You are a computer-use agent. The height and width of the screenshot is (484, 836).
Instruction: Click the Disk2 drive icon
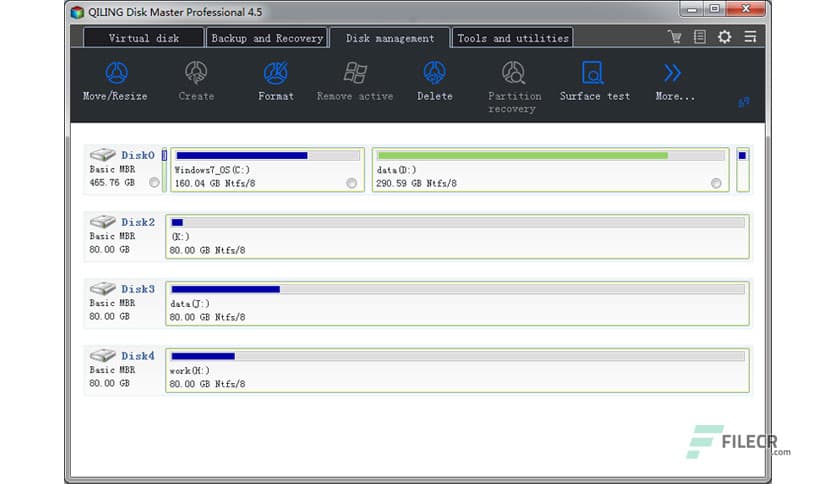pos(102,221)
